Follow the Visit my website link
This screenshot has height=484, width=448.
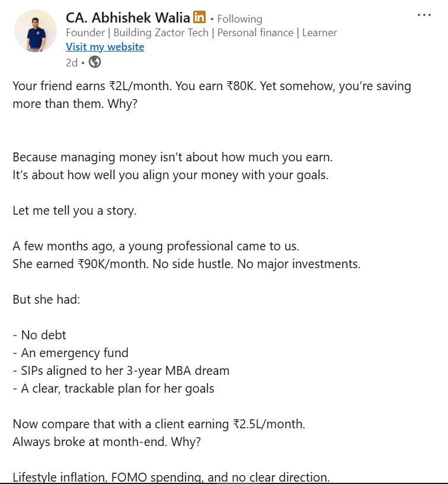(x=105, y=47)
